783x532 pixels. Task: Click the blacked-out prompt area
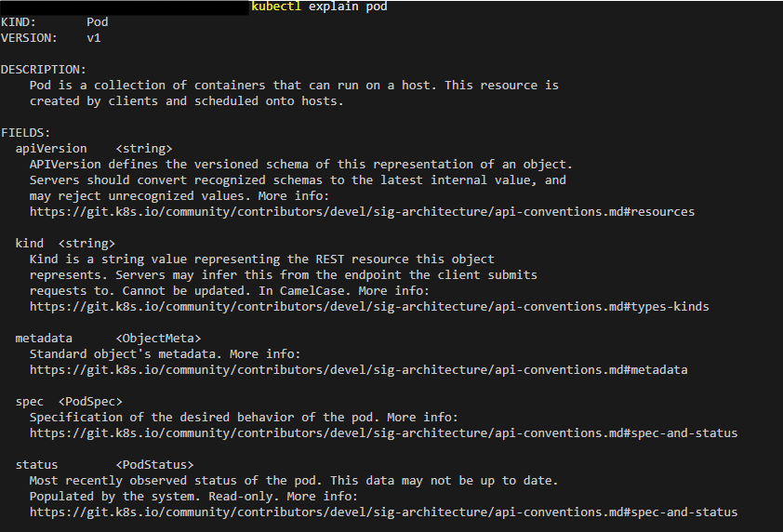coord(125,7)
